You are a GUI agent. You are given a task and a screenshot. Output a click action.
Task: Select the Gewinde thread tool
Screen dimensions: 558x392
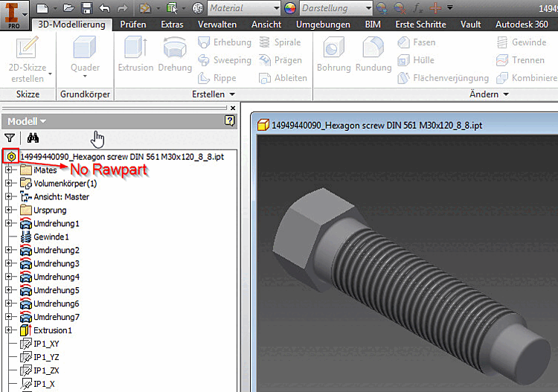click(522, 42)
